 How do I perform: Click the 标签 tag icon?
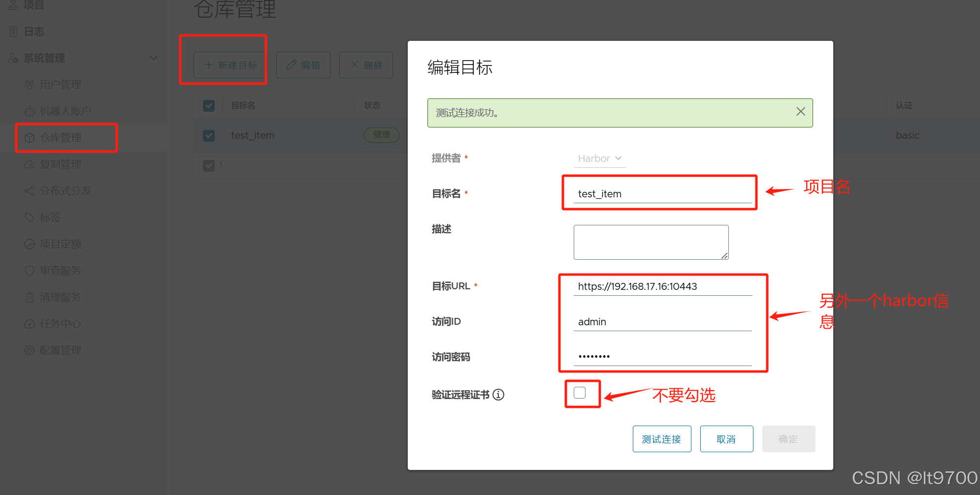click(x=30, y=217)
